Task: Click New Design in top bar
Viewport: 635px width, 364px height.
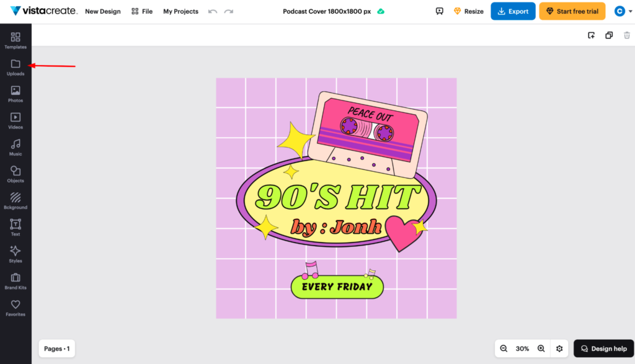Action: (x=103, y=11)
